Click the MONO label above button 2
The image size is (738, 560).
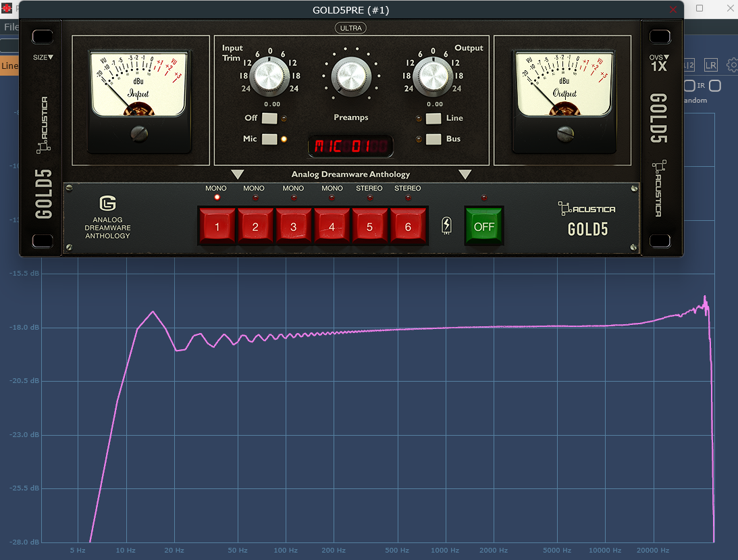coord(254,188)
